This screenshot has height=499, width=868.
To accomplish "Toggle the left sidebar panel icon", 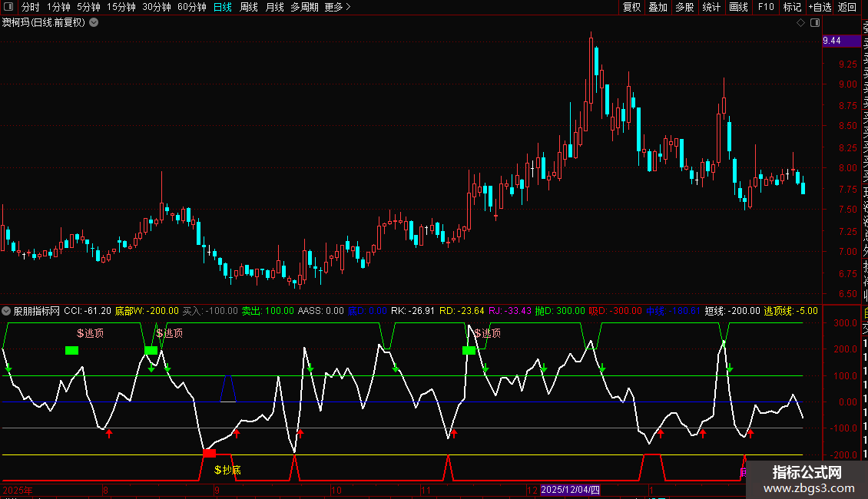I will click(8, 7).
